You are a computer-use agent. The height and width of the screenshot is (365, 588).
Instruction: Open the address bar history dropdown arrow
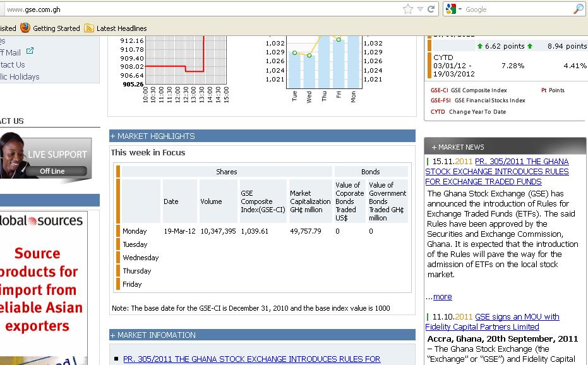click(x=421, y=9)
